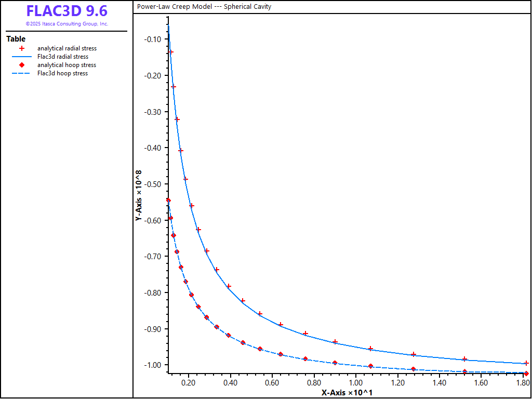Click the rightmost red plus radial stress point
Screen dimensions: 532x399
(526, 363)
